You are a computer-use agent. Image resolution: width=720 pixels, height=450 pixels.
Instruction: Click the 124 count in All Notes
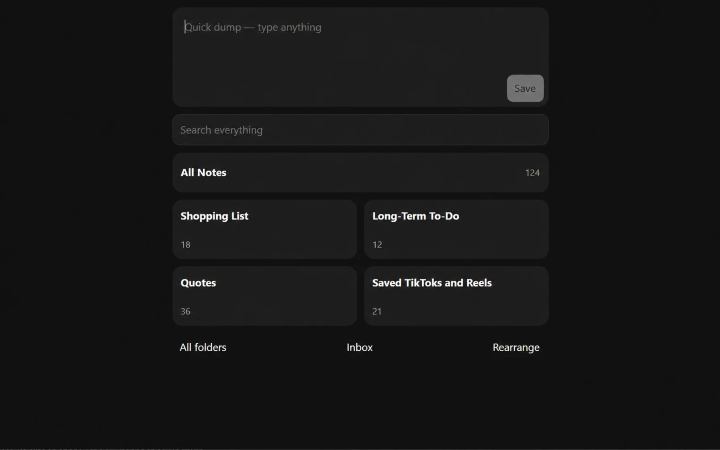click(532, 173)
